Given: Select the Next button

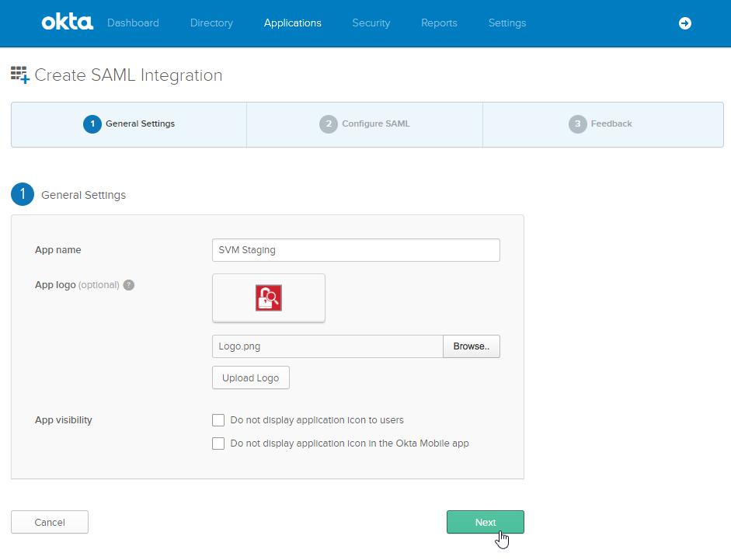Looking at the screenshot, I should pos(486,522).
